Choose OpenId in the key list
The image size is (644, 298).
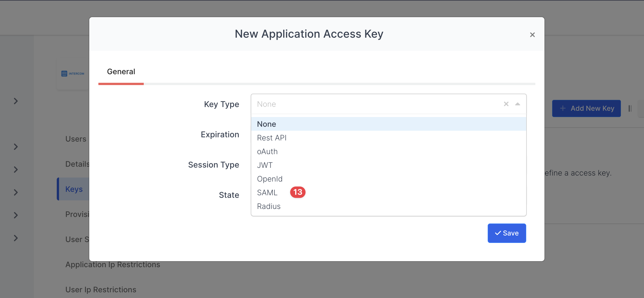pos(270,179)
